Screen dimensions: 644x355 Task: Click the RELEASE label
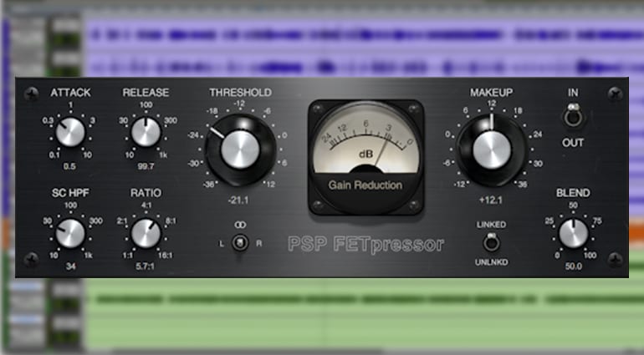tap(146, 93)
